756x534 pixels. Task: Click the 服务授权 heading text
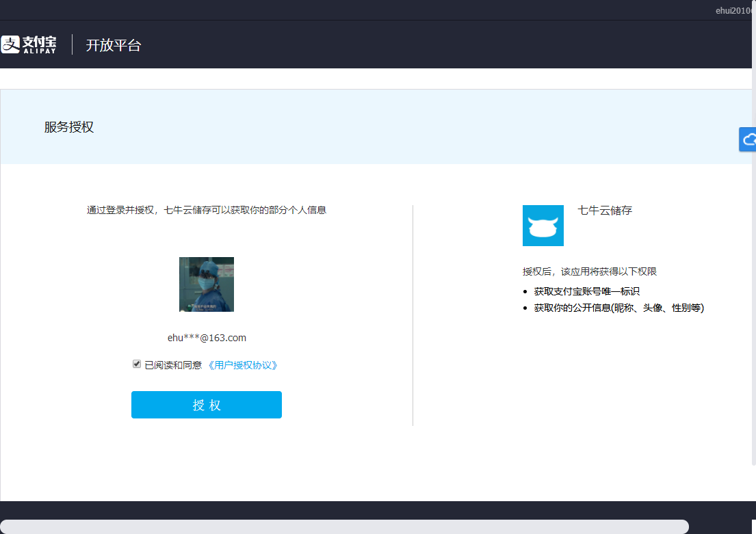pyautogui.click(x=69, y=127)
